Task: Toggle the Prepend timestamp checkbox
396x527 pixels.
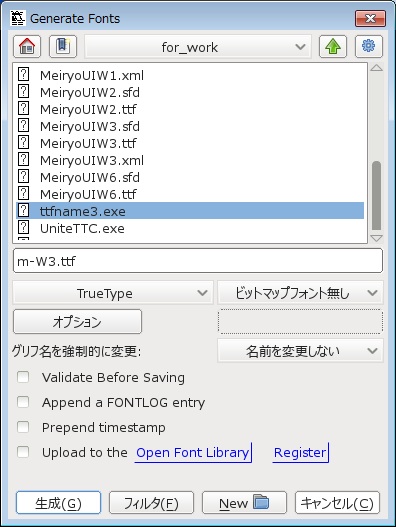Action: (x=23, y=427)
